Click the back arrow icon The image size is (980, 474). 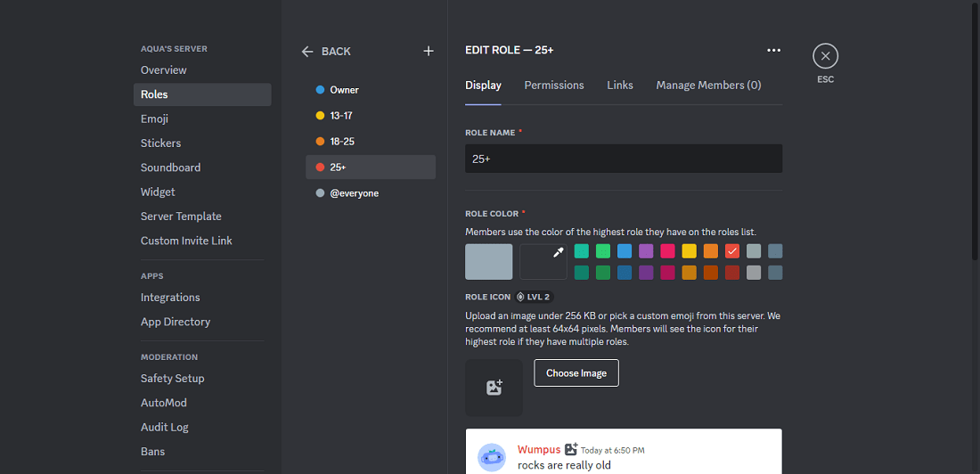pos(306,52)
